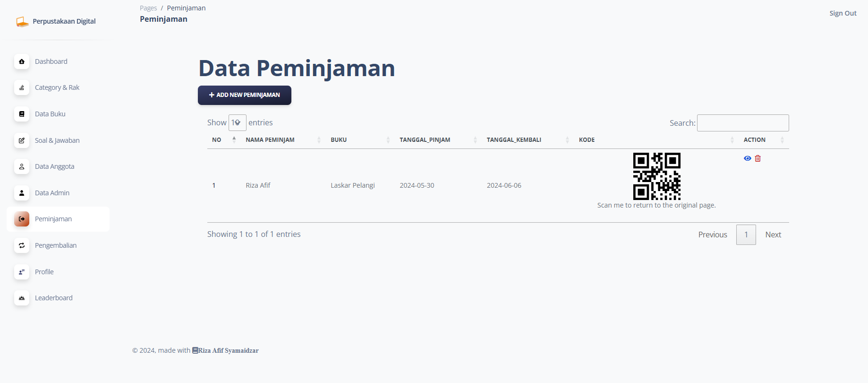The width and height of the screenshot is (868, 383).
Task: Open Soal & Jawaban menu item
Action: click(x=58, y=140)
